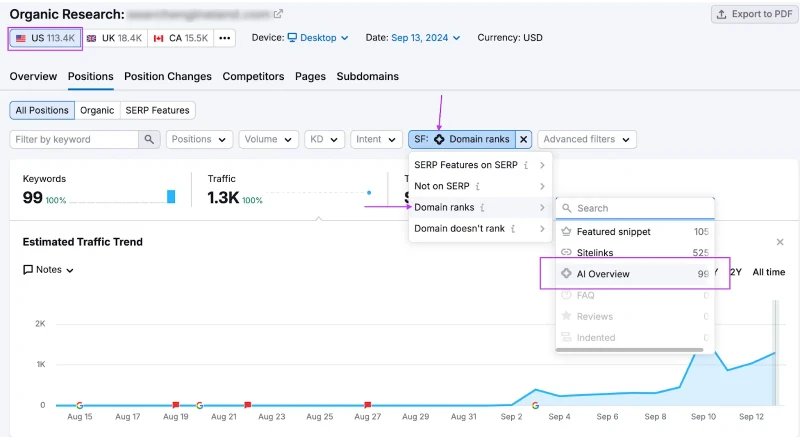800x437 pixels.
Task: Click the red flag marker near Aug 27
Action: tap(367, 405)
